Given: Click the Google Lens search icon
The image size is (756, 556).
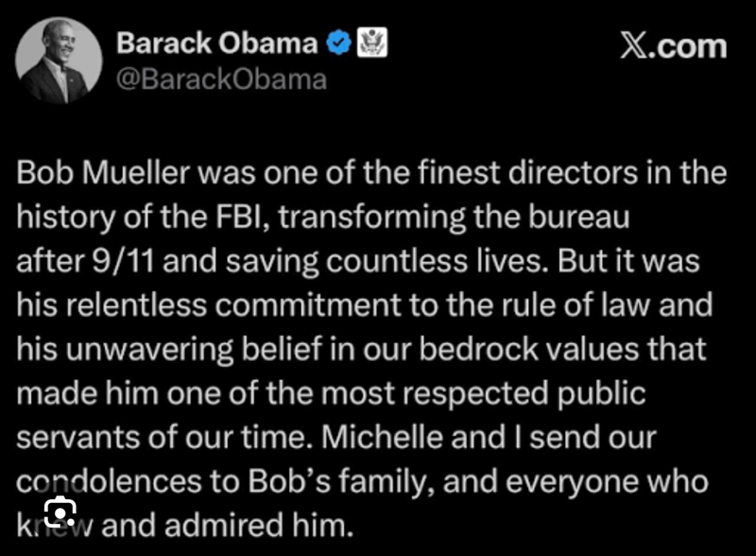Looking at the screenshot, I should click(59, 512).
